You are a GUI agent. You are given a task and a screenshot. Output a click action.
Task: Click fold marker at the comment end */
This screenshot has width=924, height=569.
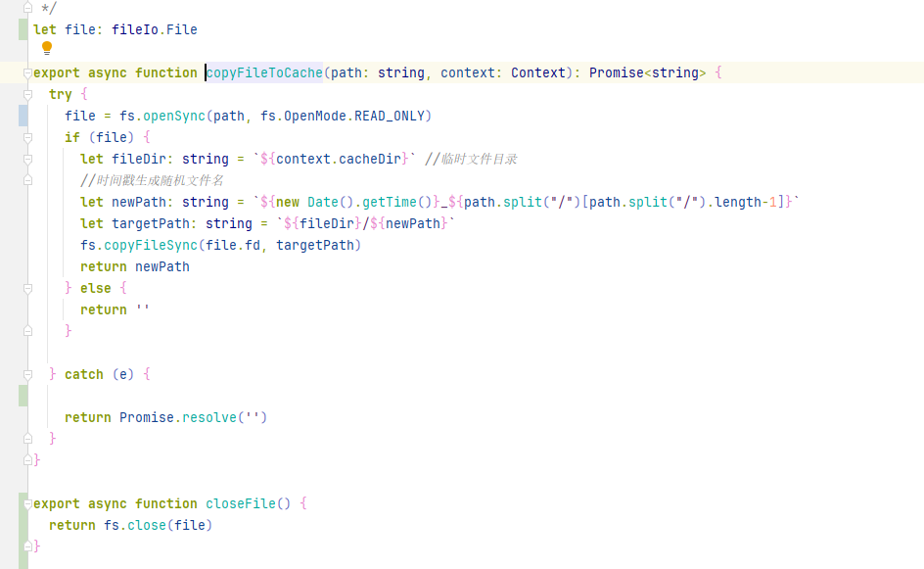pyautogui.click(x=27, y=8)
